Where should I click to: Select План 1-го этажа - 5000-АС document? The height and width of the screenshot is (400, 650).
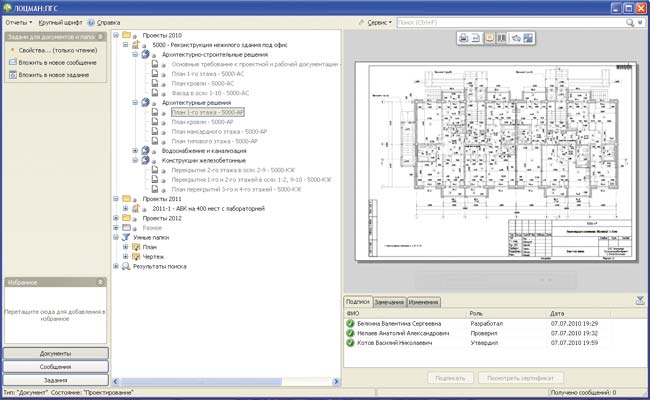click(208, 74)
